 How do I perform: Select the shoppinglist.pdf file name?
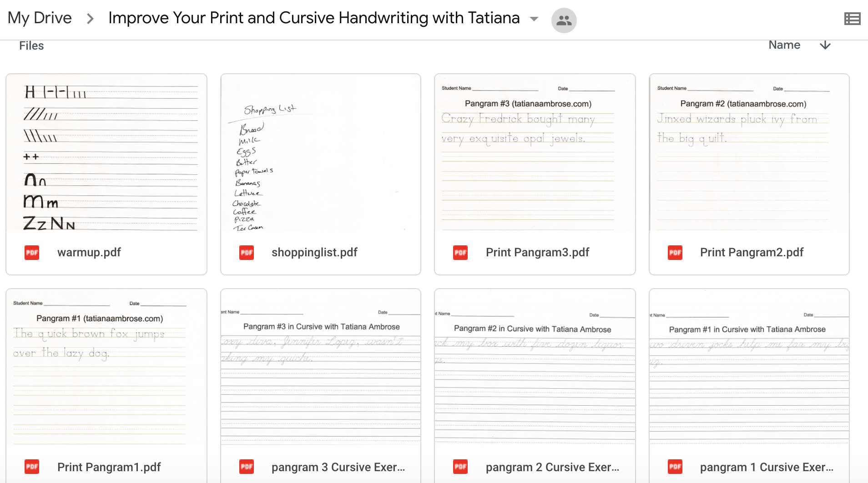coord(314,252)
